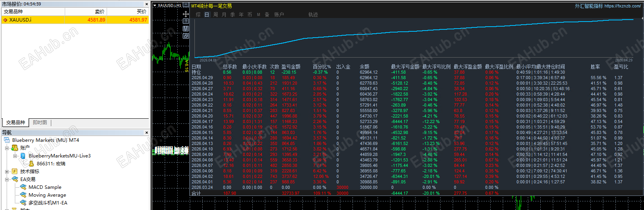Viewport: 644px width, 210px height.
Task: Select the 月 monthly statistics tab
Action: (x=224, y=14)
